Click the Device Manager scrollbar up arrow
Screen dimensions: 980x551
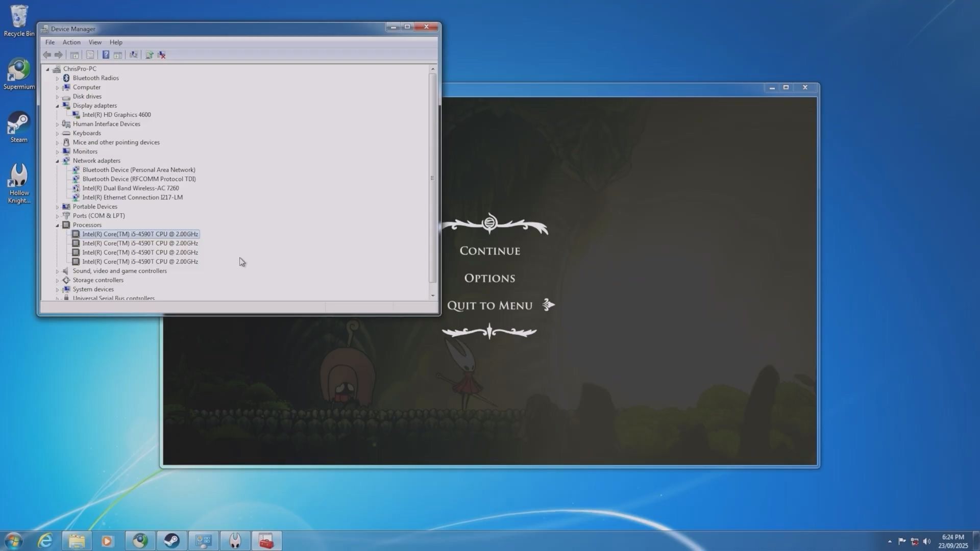433,69
